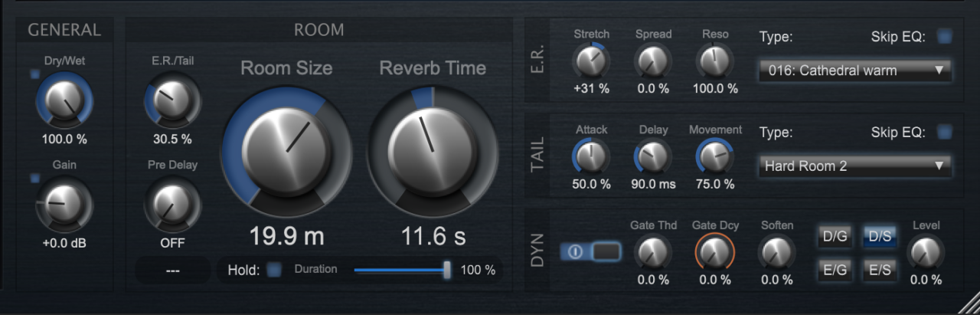Click the E.R. Stretch knob
Image resolution: width=980 pixels, height=315 pixels.
591,61
